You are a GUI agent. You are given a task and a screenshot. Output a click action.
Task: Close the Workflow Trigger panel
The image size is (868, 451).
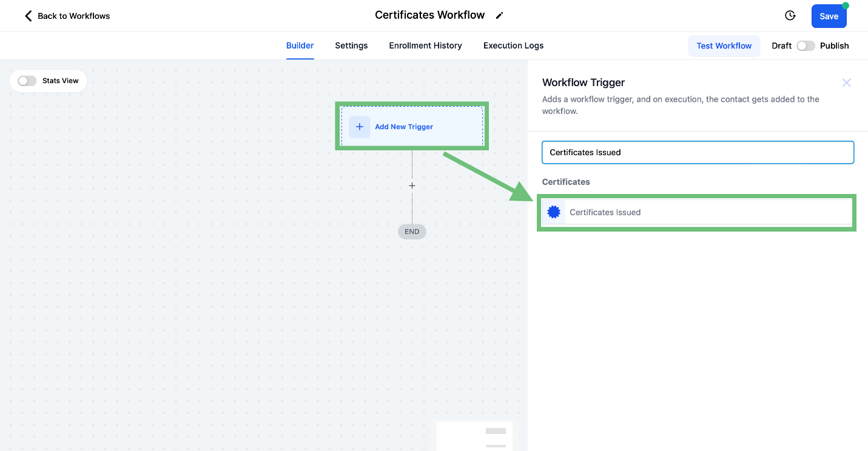point(847,82)
